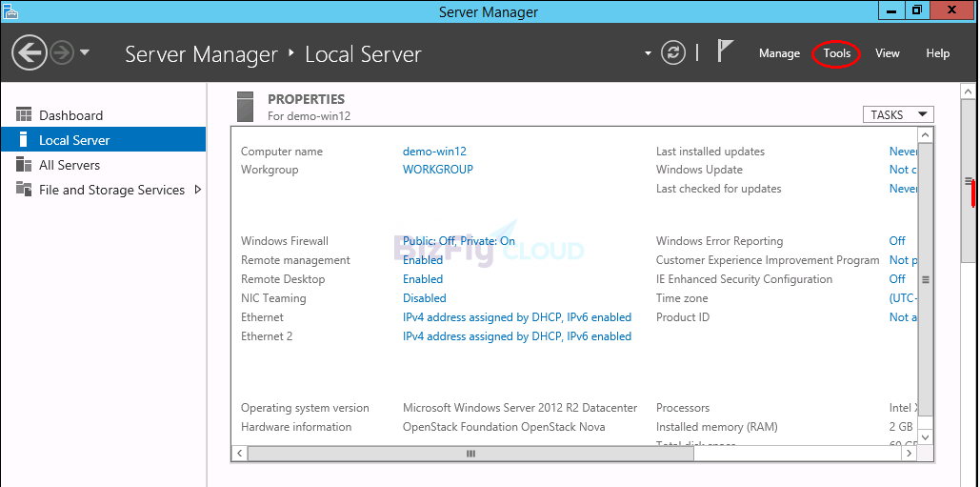980x487 pixels.
Task: Click the back navigation arrow
Action: 29,53
